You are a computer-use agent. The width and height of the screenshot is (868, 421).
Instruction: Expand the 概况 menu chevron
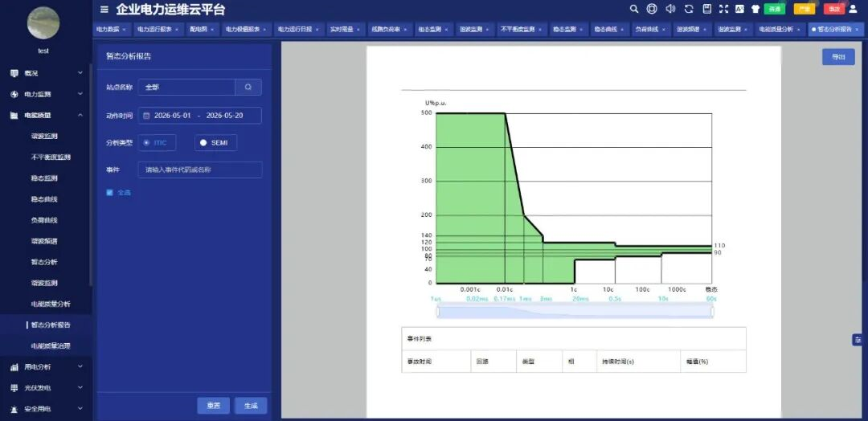click(x=80, y=73)
